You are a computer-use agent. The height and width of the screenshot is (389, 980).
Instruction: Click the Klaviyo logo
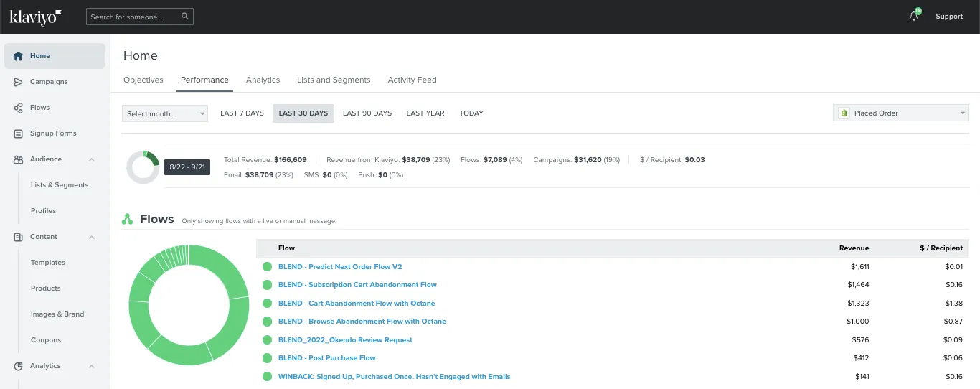[36, 17]
